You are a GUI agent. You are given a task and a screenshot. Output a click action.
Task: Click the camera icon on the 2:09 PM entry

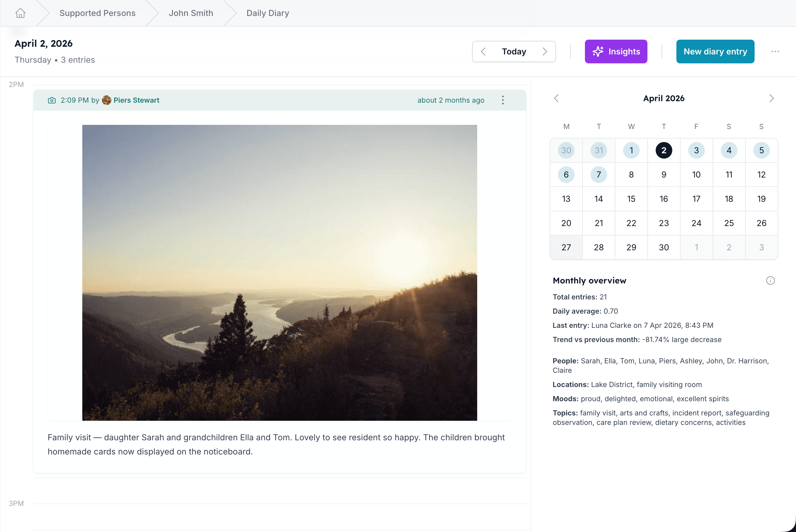[52, 100]
